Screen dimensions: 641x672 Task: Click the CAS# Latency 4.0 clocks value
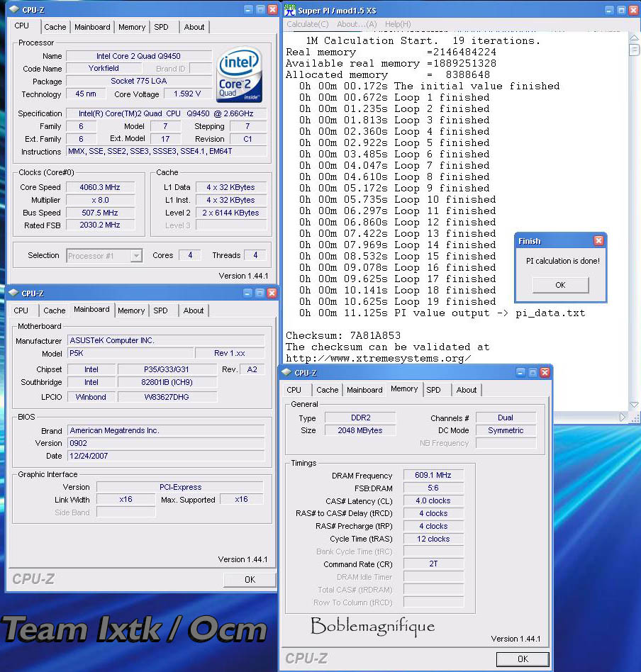click(433, 500)
